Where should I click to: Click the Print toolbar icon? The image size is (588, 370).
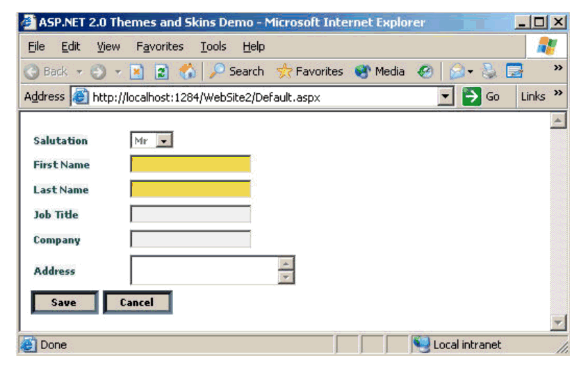489,72
